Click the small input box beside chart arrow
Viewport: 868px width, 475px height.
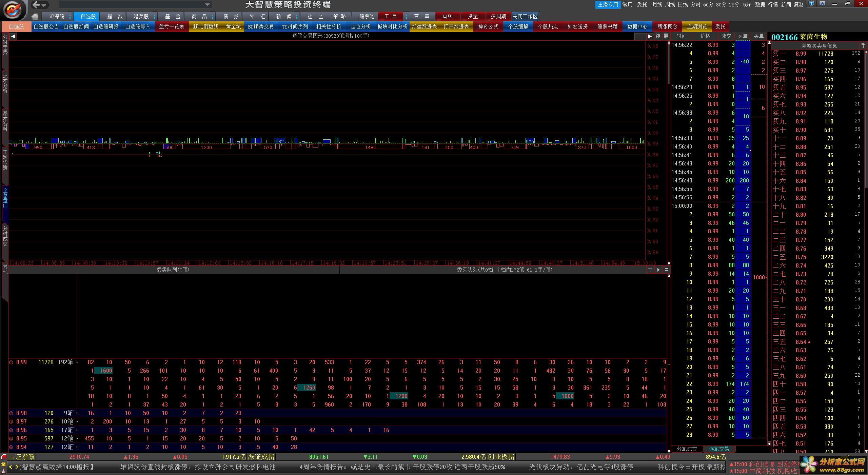tap(640, 36)
